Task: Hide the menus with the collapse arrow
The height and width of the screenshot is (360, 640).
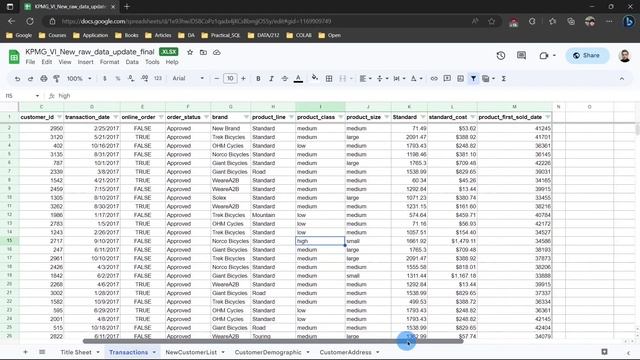Action: [x=622, y=78]
